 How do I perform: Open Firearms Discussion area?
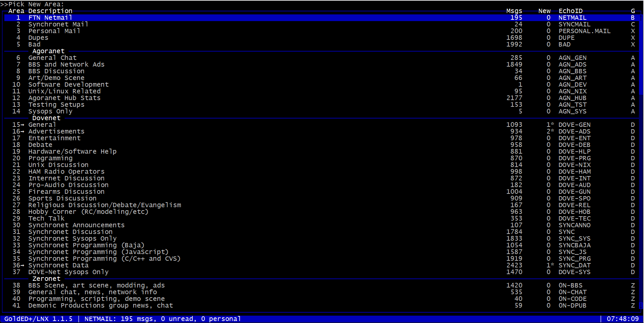point(322,192)
